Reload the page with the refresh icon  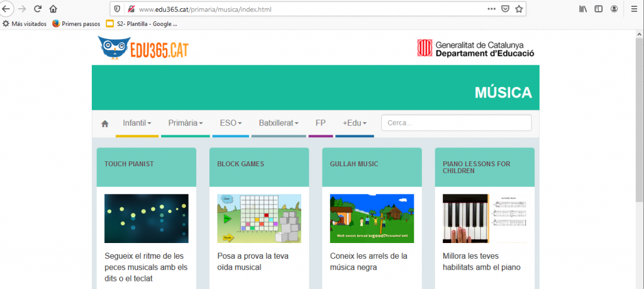click(x=38, y=9)
